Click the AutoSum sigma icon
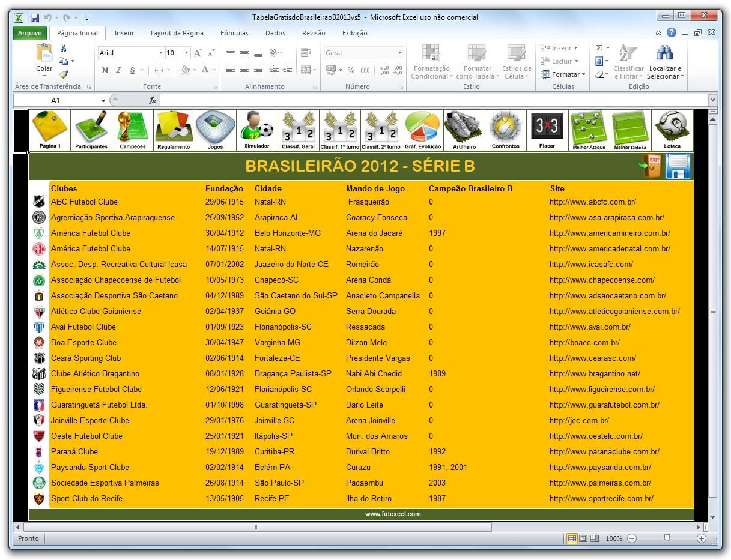Image resolution: width=731 pixels, height=560 pixels. click(x=599, y=48)
